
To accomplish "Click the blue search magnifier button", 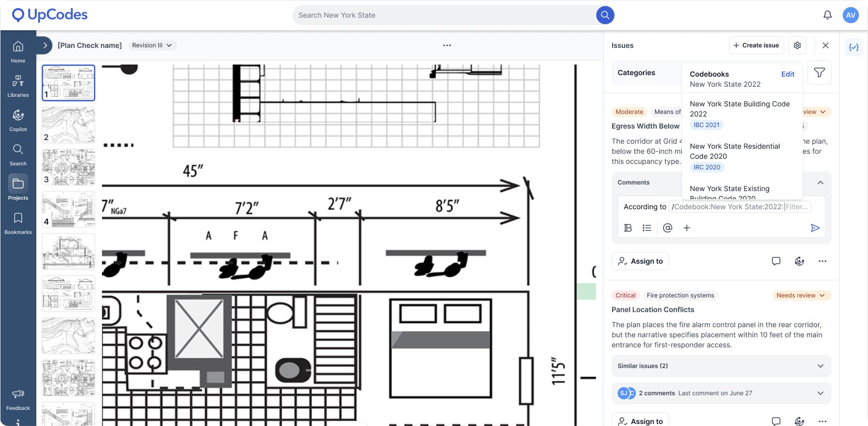I will 605,15.
